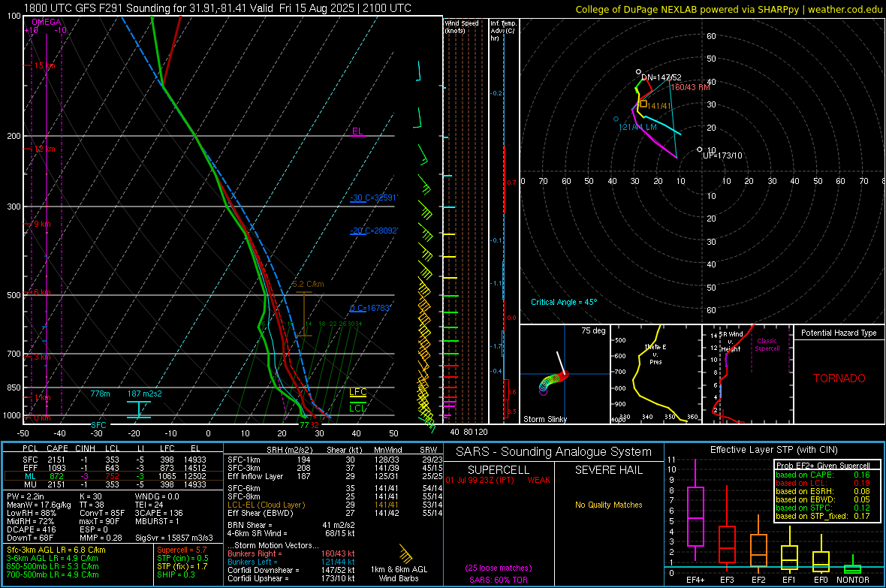This screenshot has width=886, height=588.
Task: Click 'SARS - Sounding Analogue System' heading
Action: [554, 452]
